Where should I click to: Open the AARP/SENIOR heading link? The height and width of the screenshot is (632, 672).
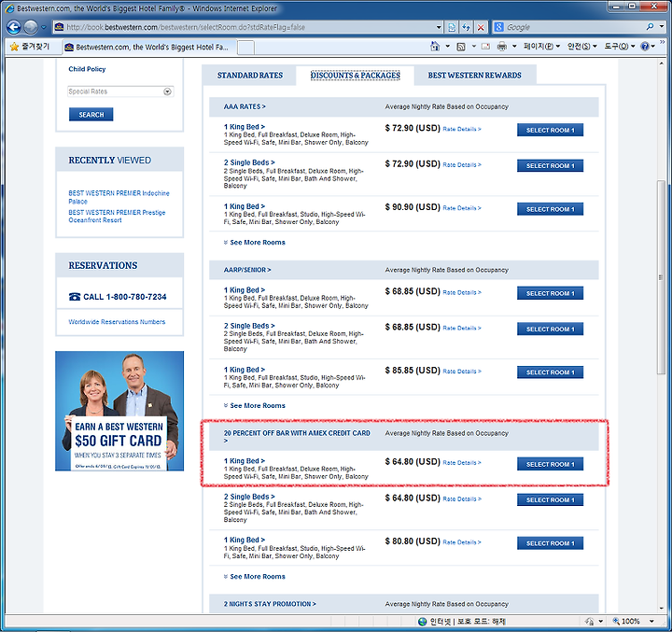(247, 270)
